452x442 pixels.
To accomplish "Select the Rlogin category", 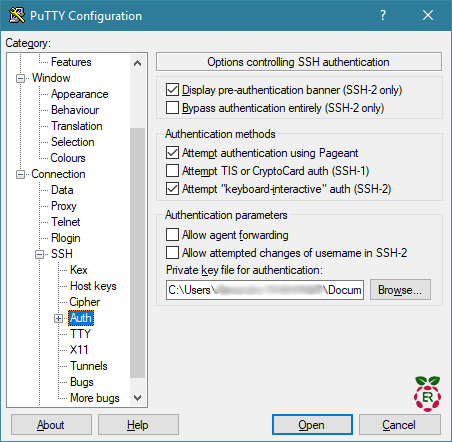I will point(66,238).
